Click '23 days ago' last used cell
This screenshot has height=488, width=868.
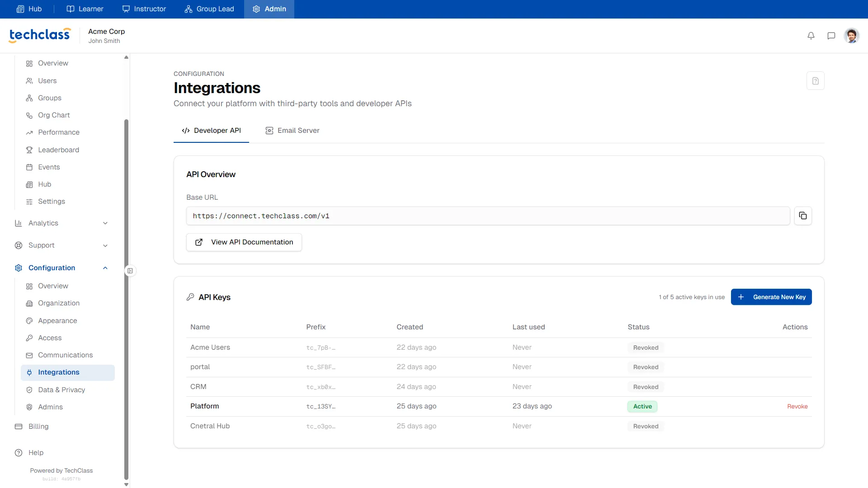tap(532, 406)
